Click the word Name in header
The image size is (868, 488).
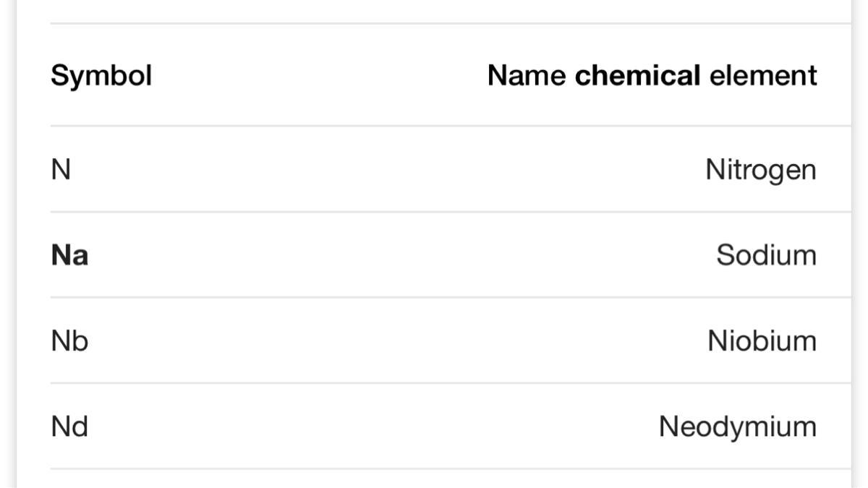[x=527, y=75]
